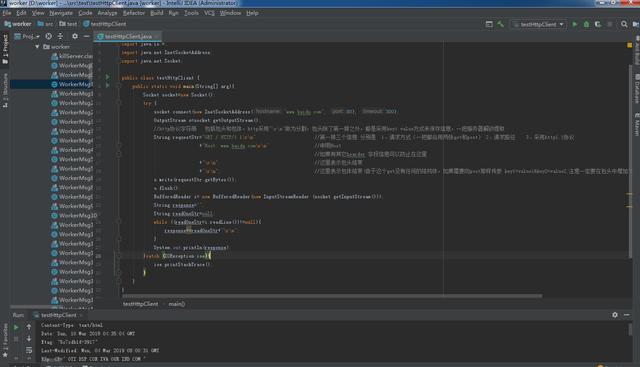Toggle the Maven tool window side tab
640x367 pixels.
tap(636, 125)
